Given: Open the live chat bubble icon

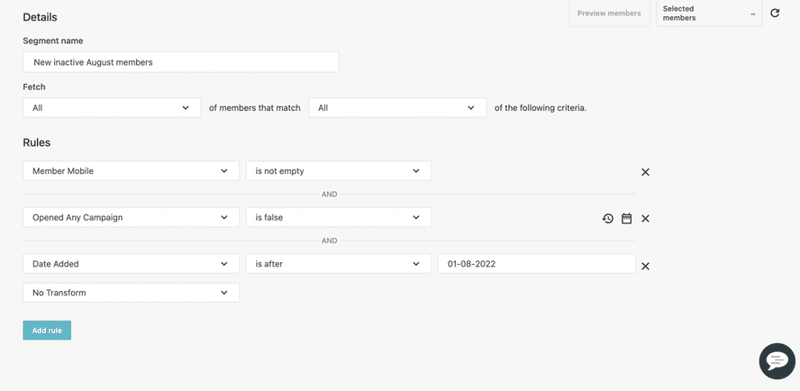Looking at the screenshot, I should click(777, 361).
